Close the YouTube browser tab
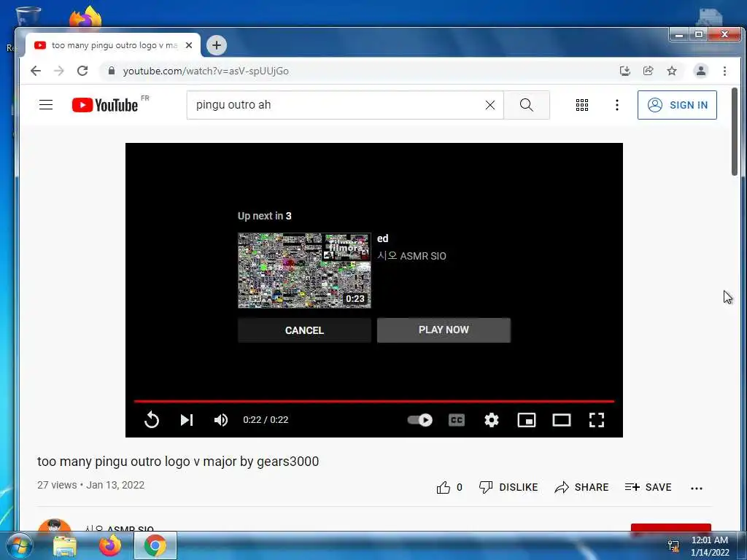The width and height of the screenshot is (747, 560). point(189,45)
